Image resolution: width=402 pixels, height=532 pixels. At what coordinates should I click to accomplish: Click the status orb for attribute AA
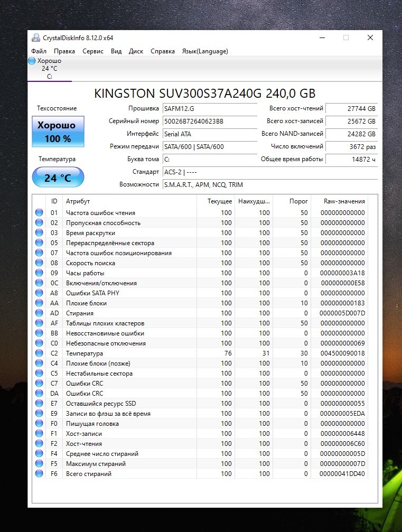click(39, 303)
